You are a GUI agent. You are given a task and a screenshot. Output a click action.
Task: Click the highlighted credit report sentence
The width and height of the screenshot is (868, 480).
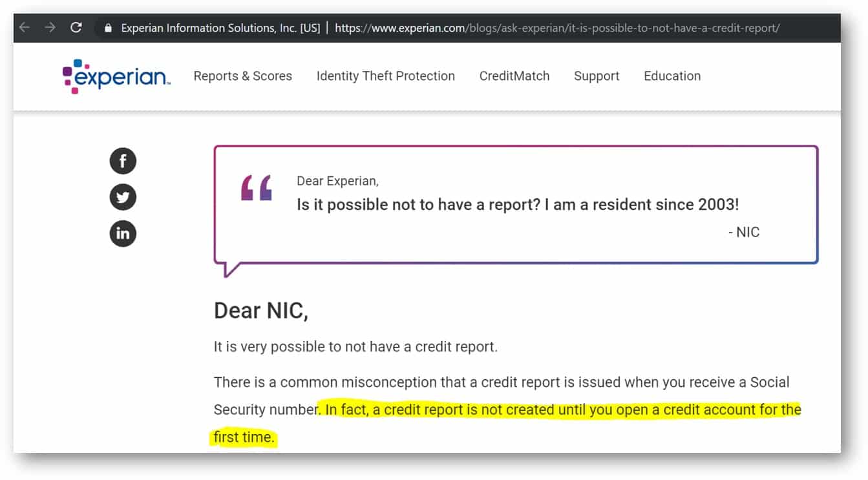click(x=507, y=423)
